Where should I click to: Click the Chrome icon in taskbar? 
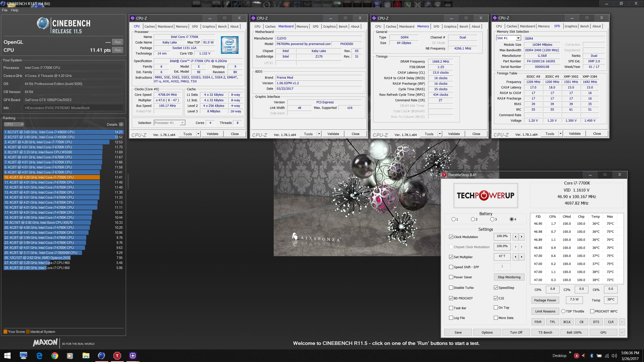point(55,355)
